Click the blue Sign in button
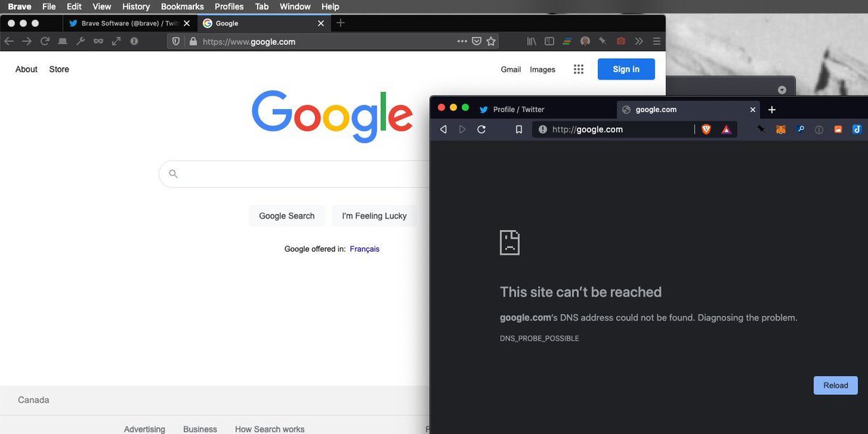 [626, 69]
